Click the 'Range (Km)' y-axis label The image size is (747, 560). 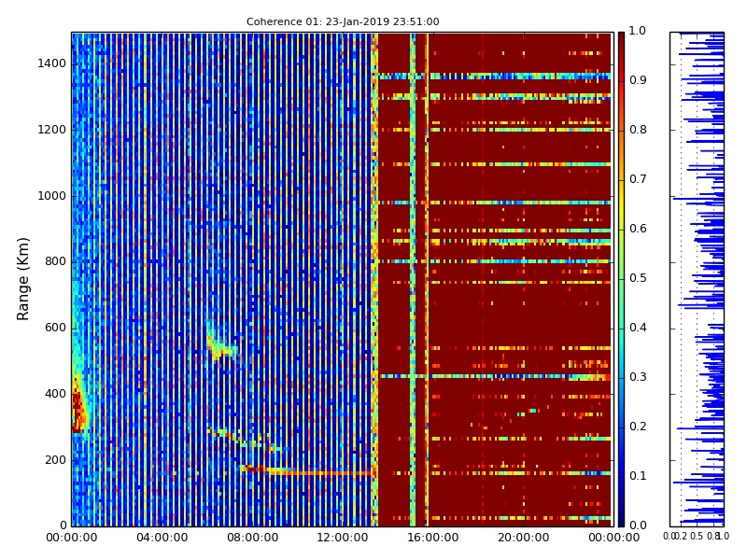[22, 279]
